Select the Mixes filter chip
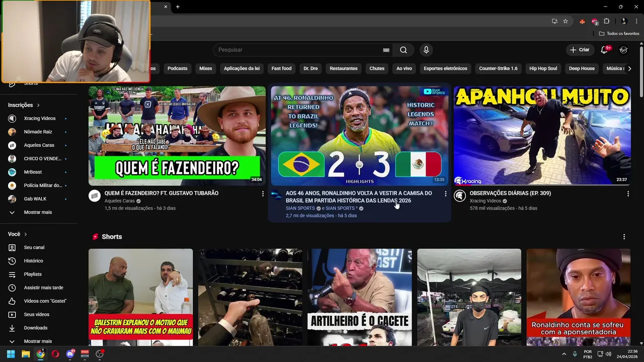 tap(206, 68)
